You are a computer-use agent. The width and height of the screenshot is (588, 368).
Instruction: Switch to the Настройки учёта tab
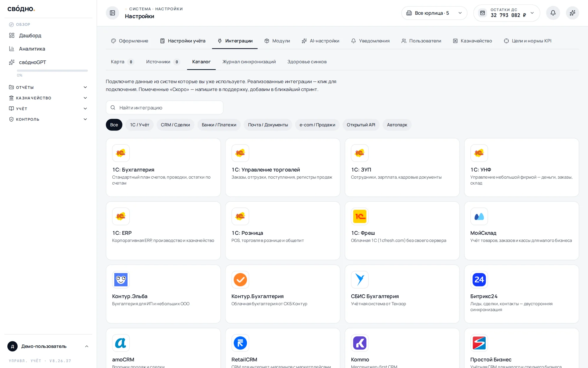183,41
